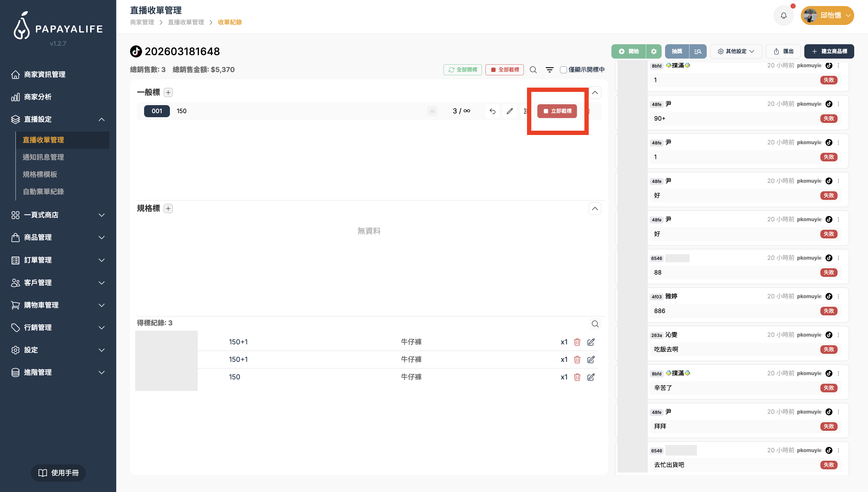
Task: Click the undo arrow on item 001
Action: tap(493, 111)
